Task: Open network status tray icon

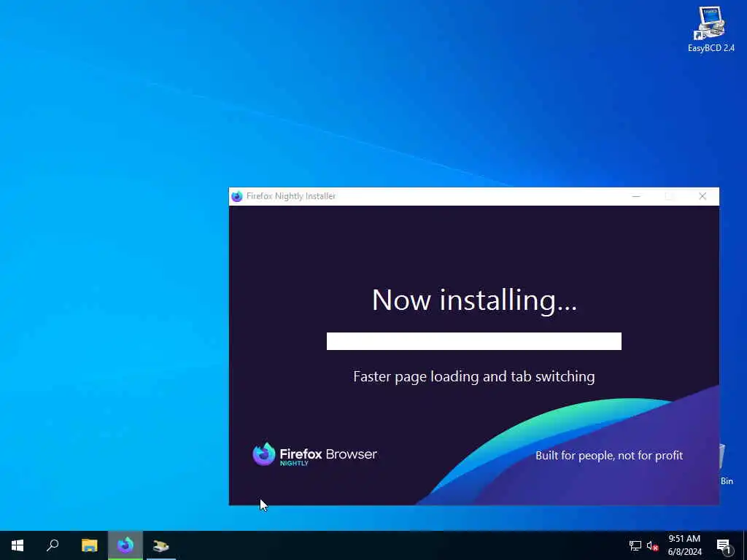Action: (635, 545)
